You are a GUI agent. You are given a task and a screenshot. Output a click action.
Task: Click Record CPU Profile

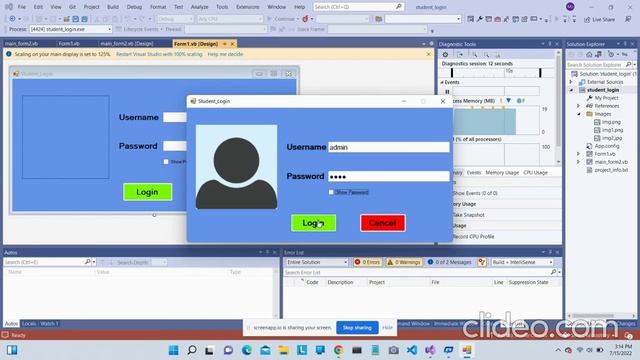(473, 236)
